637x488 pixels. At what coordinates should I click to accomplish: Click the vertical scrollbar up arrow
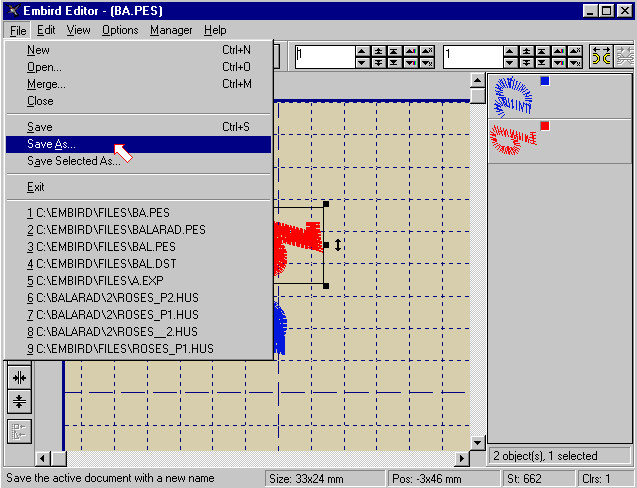[477, 80]
